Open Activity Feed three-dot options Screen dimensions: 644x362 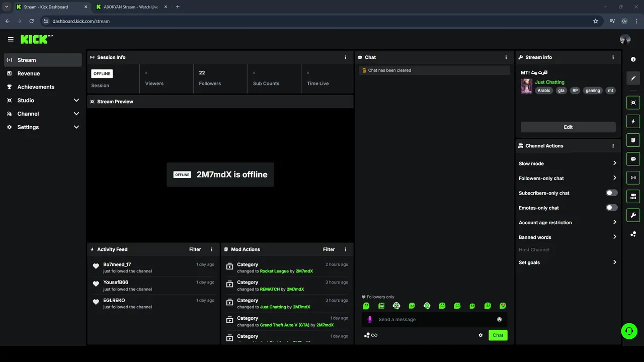pyautogui.click(x=211, y=249)
